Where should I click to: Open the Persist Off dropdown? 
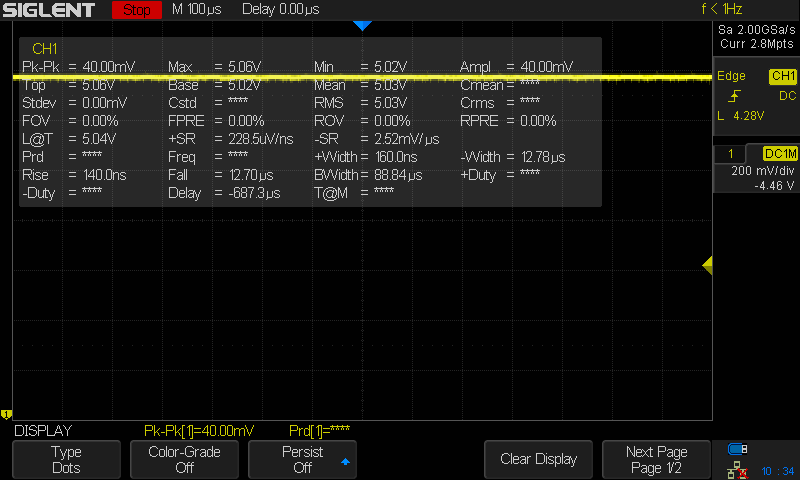[x=304, y=459]
